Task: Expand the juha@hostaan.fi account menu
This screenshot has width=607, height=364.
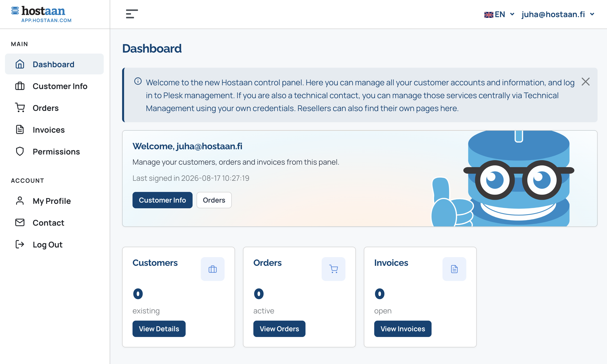Action: pos(558,14)
